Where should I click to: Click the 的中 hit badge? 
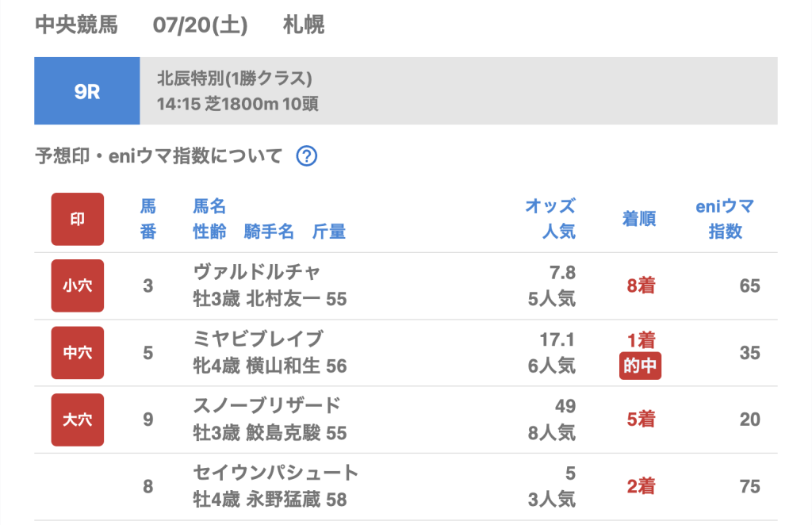click(641, 367)
